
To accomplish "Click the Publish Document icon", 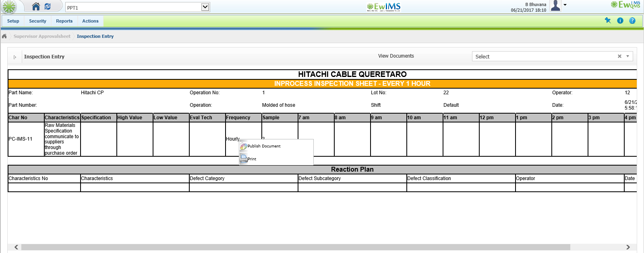I will coord(244,147).
